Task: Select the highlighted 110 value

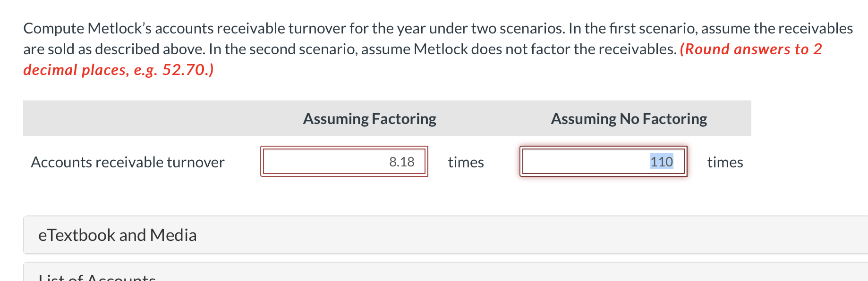Action: [661, 162]
